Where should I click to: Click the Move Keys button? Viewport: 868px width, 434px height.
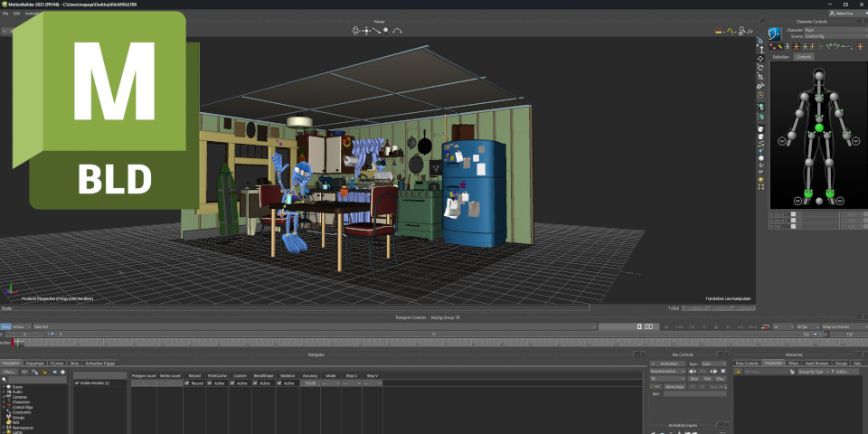675,386
